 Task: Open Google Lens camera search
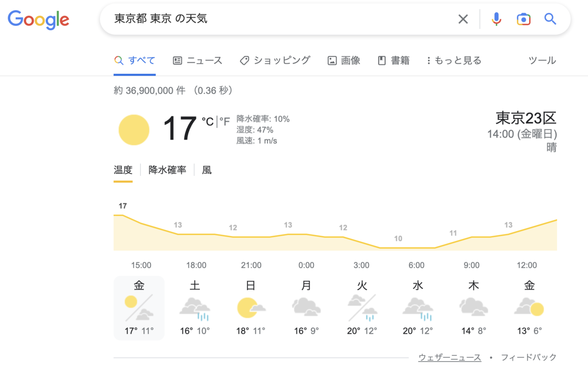pyautogui.click(x=523, y=19)
